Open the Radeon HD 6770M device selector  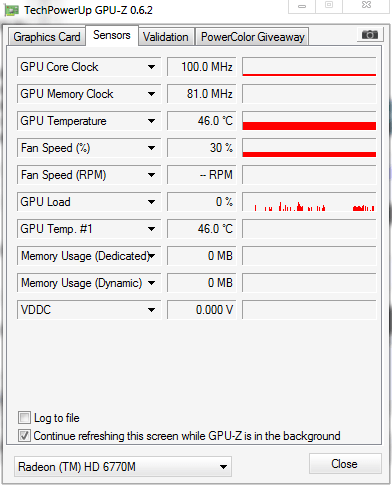coord(123,467)
